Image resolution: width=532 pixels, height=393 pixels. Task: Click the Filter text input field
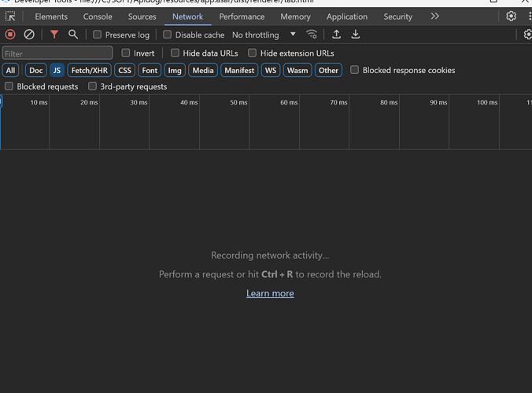coord(57,53)
